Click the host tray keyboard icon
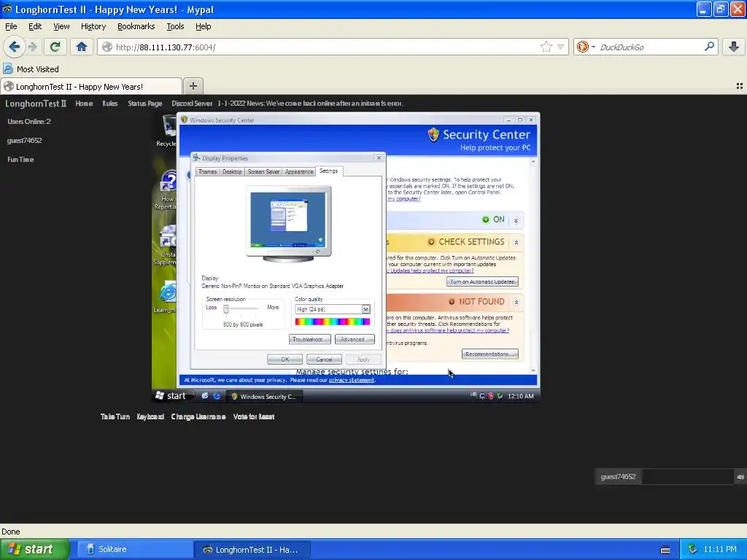Screen dimensions: 747x560 point(665,550)
